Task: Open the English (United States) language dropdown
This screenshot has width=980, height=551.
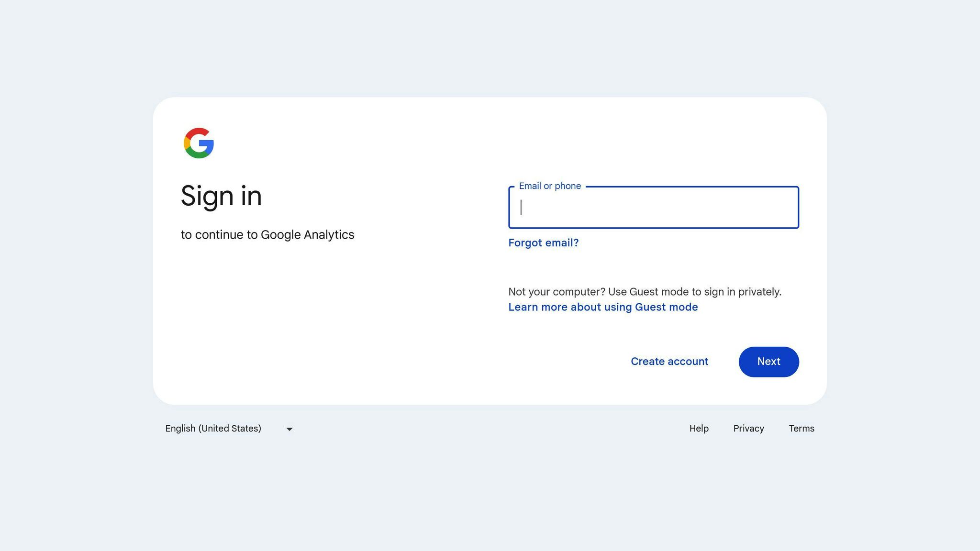Action: click(213, 429)
